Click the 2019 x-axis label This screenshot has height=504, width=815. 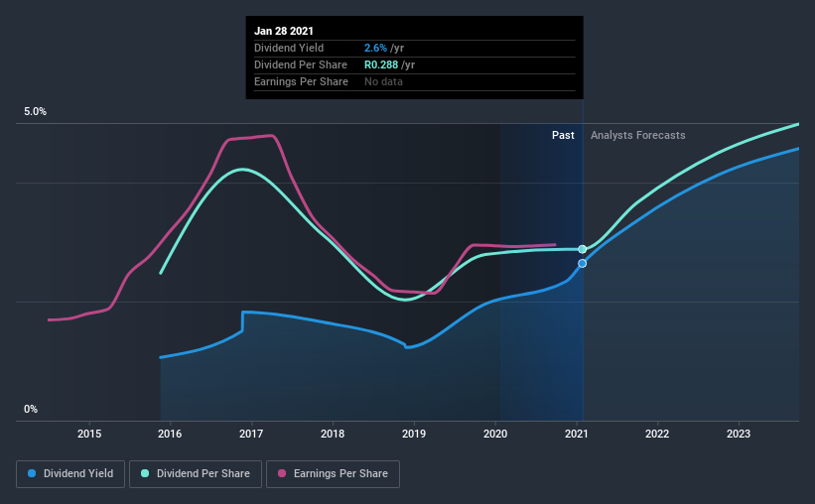click(414, 434)
